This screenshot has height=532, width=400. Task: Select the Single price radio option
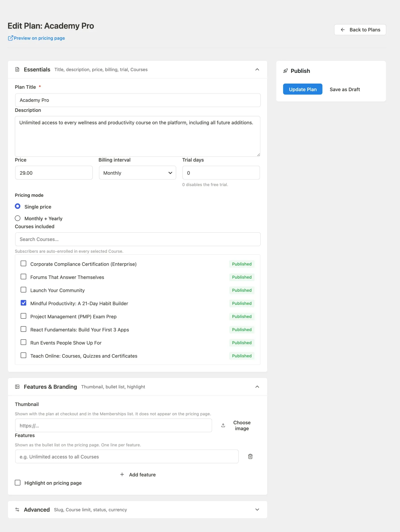(x=17, y=206)
